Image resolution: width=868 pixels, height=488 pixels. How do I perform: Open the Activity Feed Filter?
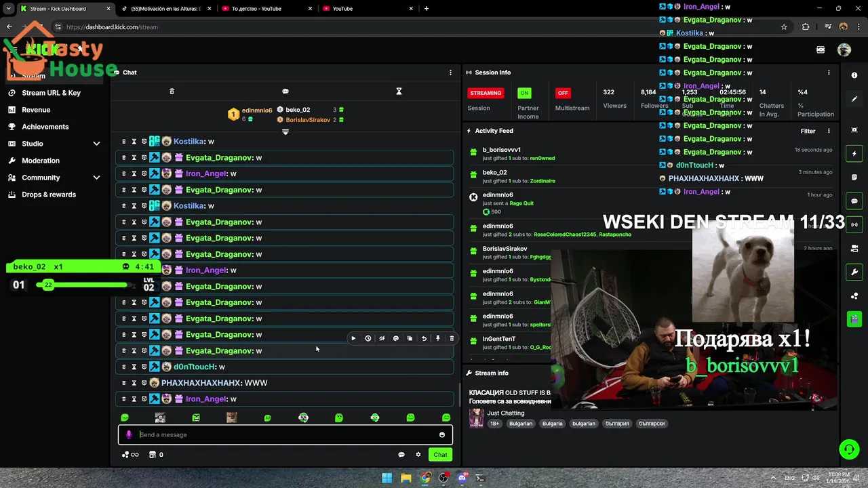[808, 131]
